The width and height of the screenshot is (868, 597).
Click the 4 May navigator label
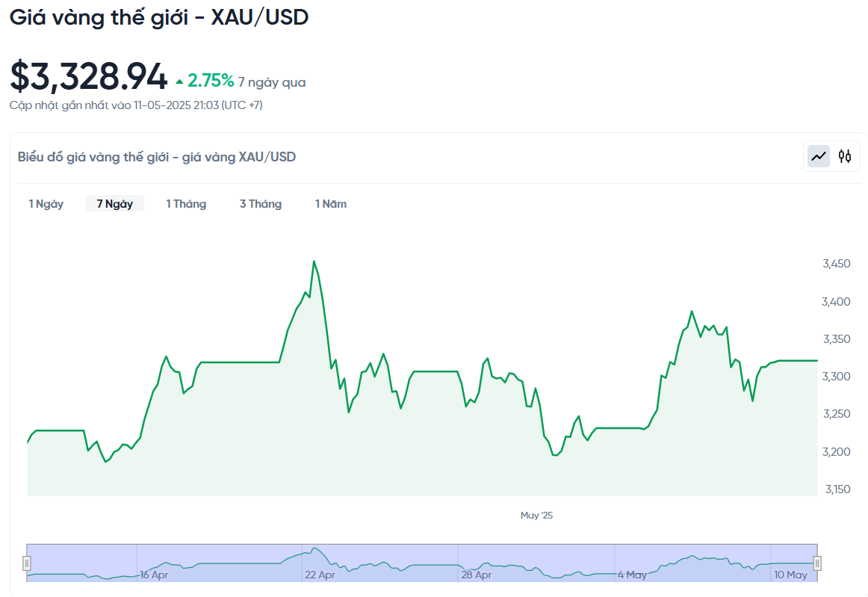(632, 575)
